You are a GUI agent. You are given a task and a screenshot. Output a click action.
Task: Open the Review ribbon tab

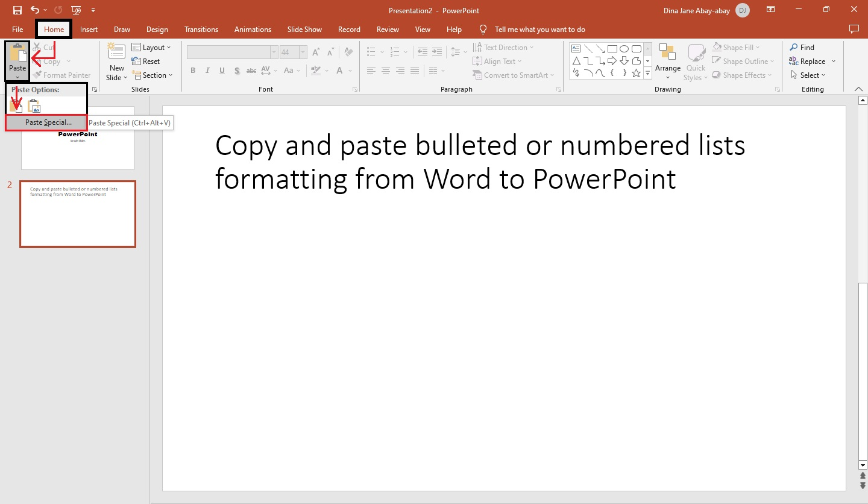pos(388,29)
